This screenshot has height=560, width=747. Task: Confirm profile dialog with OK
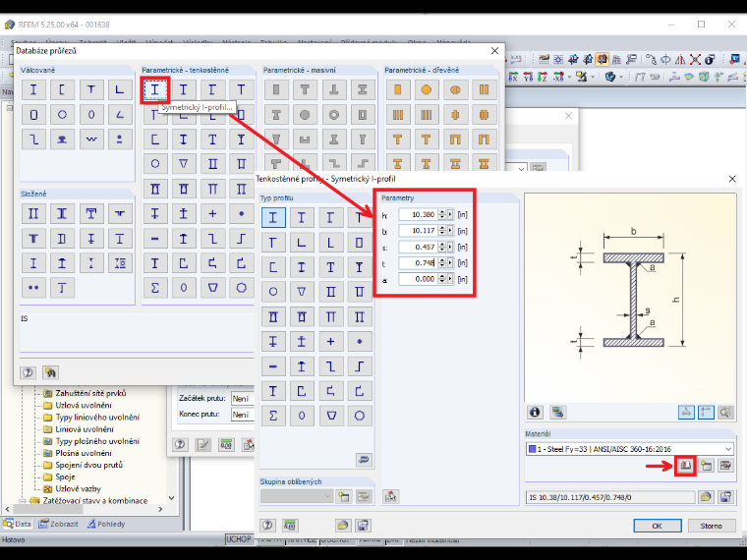click(x=658, y=526)
